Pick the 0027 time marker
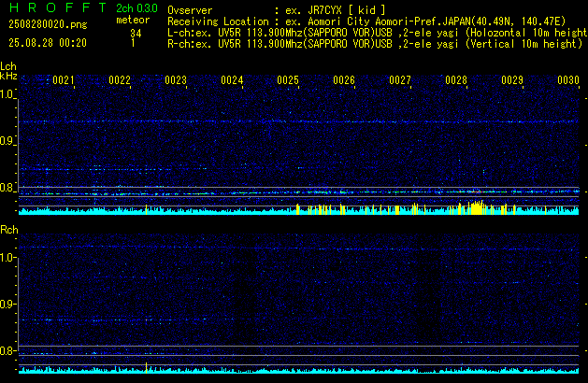Screen dimensions: 588x383 [400, 80]
